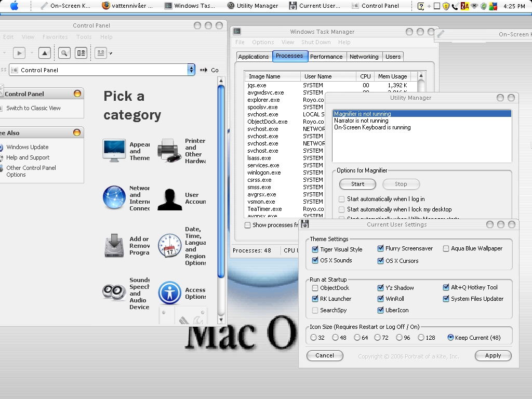Toggle RK Launcher startup checkbox
This screenshot has width=532, height=399.
click(315, 299)
